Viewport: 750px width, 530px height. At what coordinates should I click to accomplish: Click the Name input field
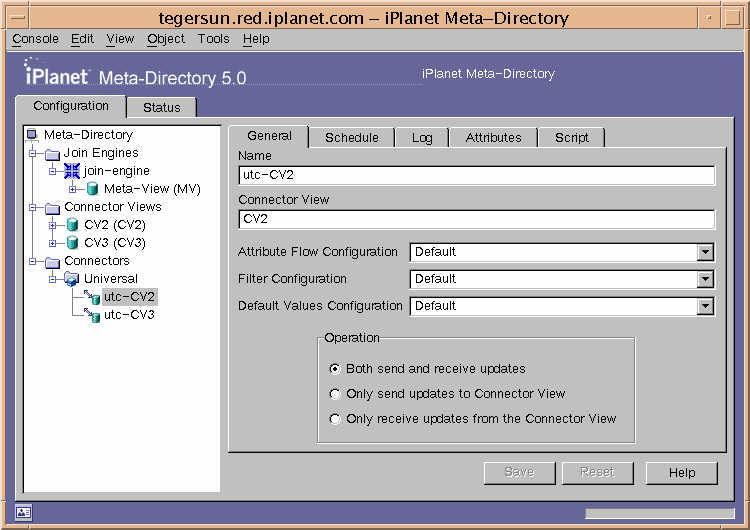click(476, 175)
